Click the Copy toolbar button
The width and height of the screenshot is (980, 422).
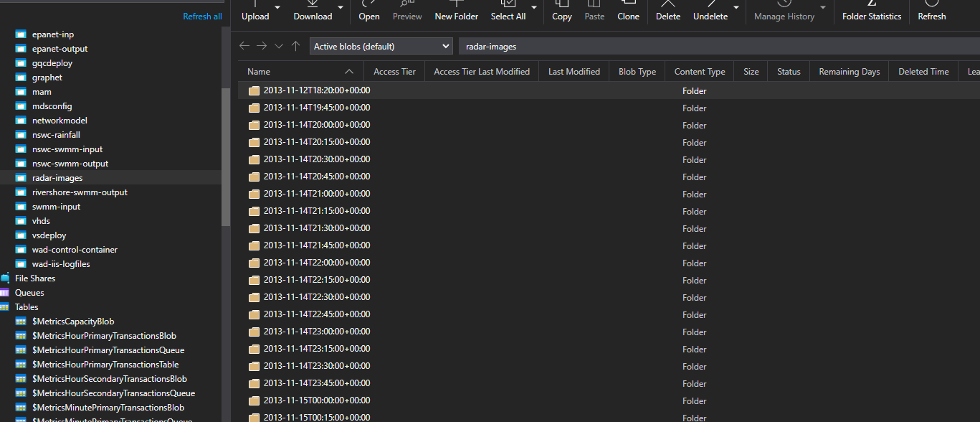(x=562, y=11)
